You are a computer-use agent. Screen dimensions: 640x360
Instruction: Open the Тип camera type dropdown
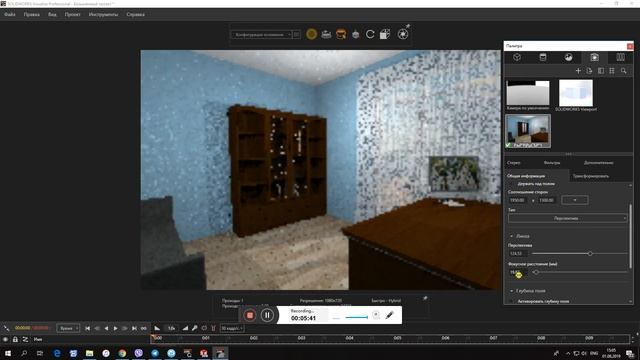coord(567,218)
